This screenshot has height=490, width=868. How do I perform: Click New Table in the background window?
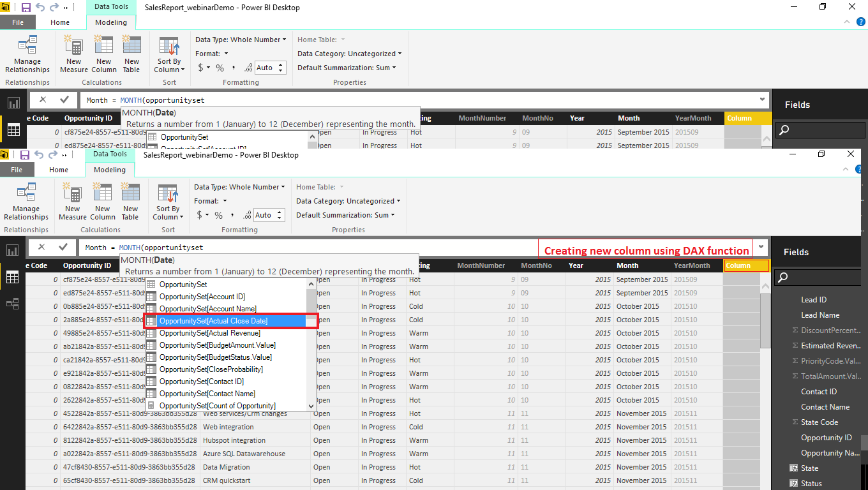click(131, 53)
